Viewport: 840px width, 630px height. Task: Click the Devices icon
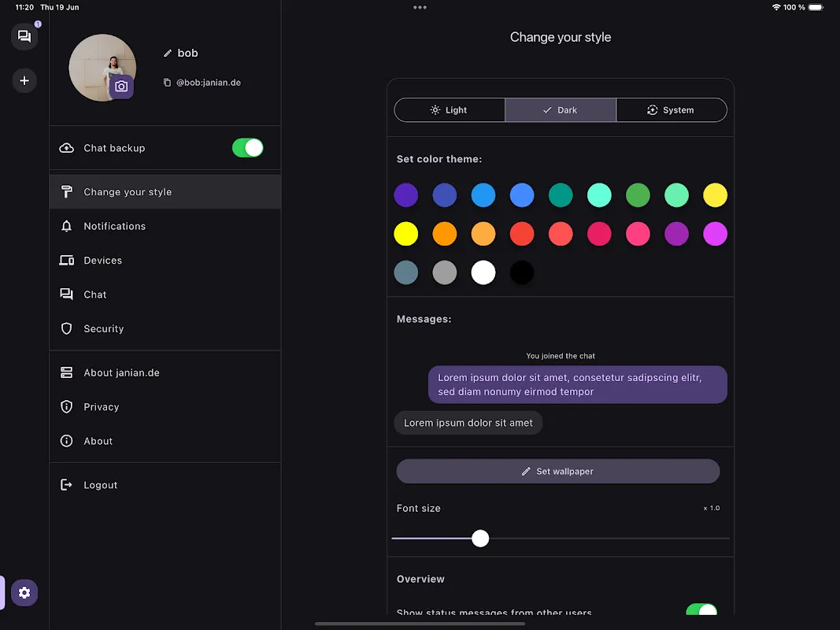pos(66,261)
